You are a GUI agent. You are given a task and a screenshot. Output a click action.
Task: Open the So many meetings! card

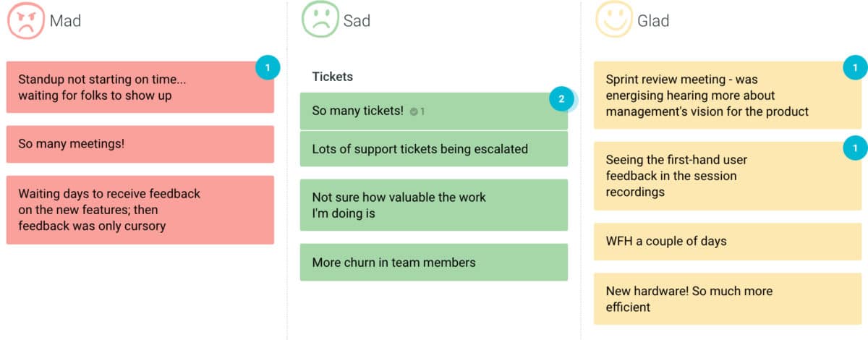click(140, 144)
